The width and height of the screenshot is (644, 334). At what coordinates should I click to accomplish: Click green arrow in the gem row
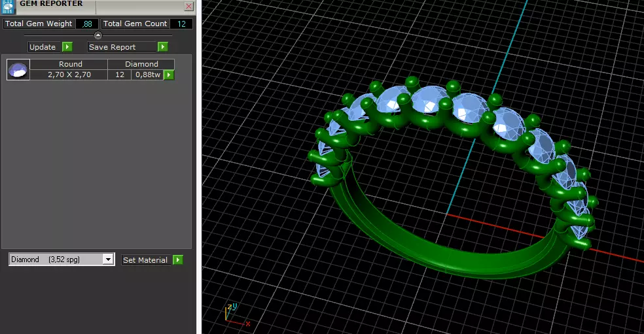169,75
